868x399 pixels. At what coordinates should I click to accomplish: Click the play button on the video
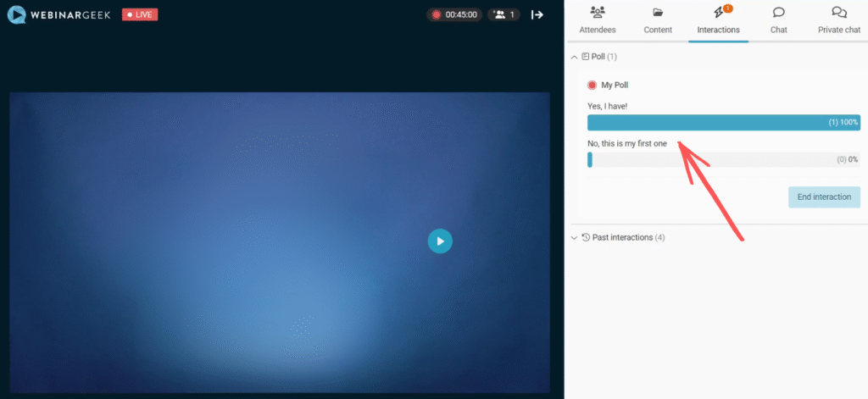click(440, 241)
